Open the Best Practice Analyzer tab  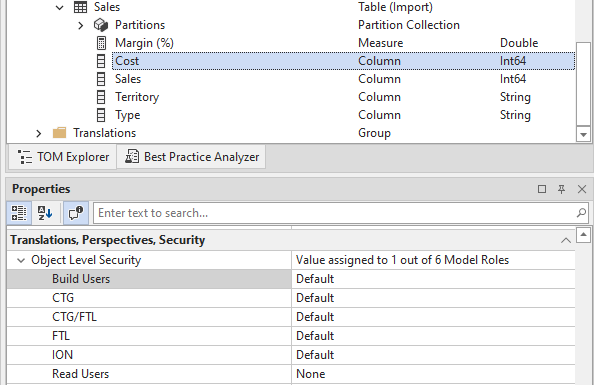coord(192,157)
